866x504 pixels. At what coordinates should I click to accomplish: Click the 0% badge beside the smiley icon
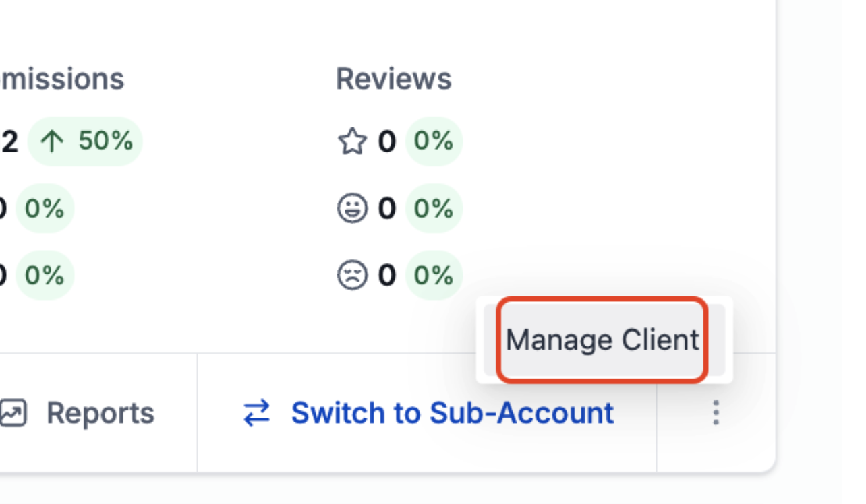point(434,208)
